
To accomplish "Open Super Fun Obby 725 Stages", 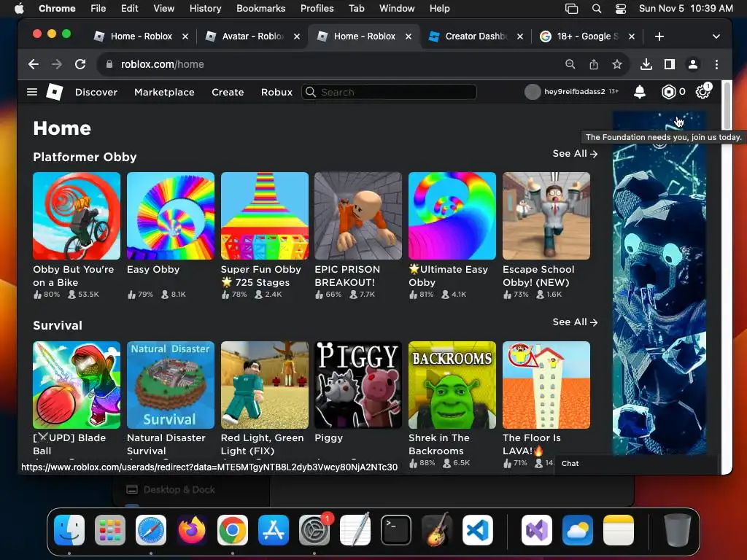I will pyautogui.click(x=264, y=216).
